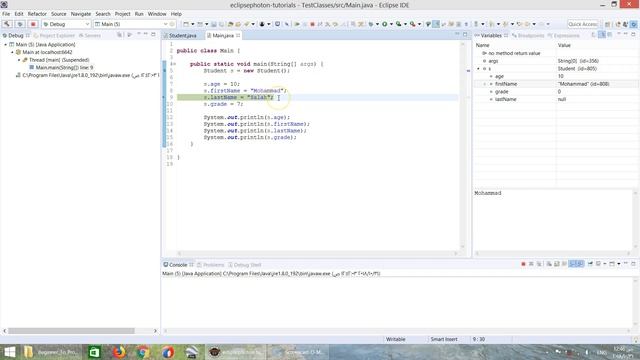
Task: Click the Resume green play icon in toolbar
Action: (x=297, y=24)
